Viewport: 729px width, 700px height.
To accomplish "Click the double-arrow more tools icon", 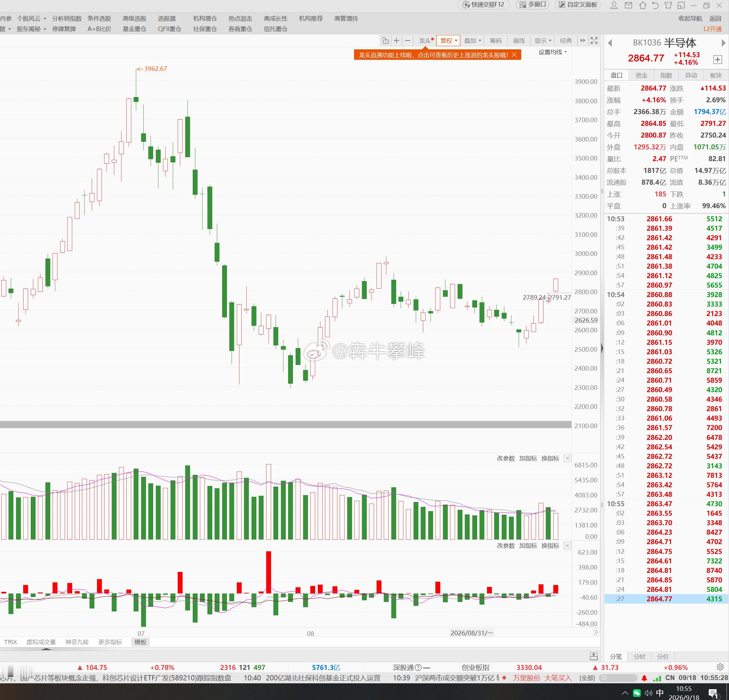I will click(583, 41).
